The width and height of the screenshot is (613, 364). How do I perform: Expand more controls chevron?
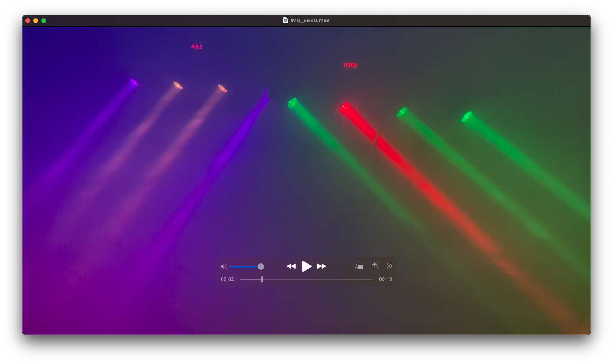pyautogui.click(x=390, y=266)
